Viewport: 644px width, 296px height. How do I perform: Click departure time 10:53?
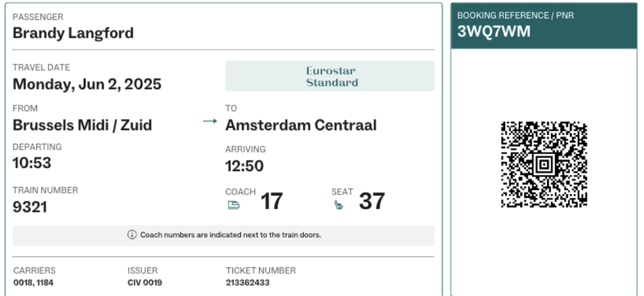(x=32, y=163)
